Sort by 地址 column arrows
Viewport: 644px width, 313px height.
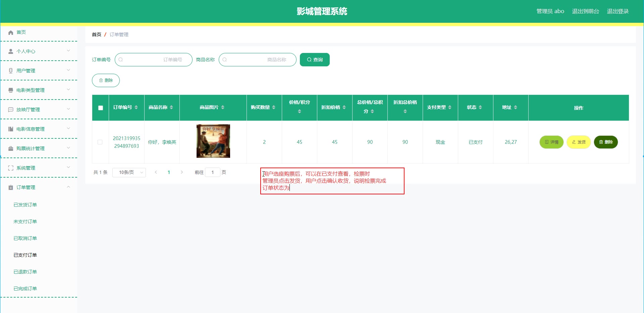pos(516,107)
